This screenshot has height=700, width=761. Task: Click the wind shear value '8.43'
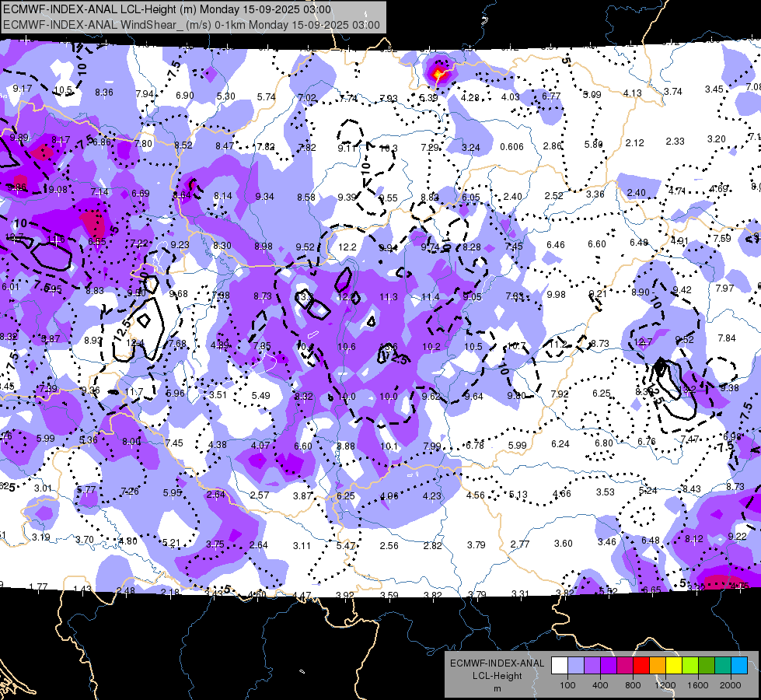coord(692,488)
